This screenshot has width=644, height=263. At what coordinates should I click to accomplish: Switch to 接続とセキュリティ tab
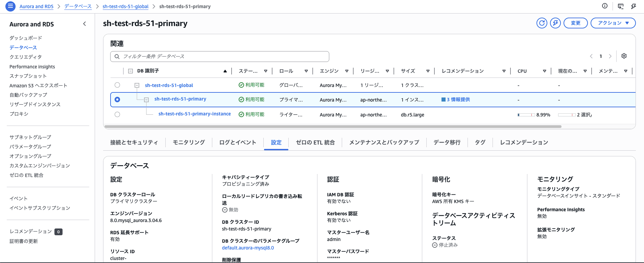(x=134, y=143)
